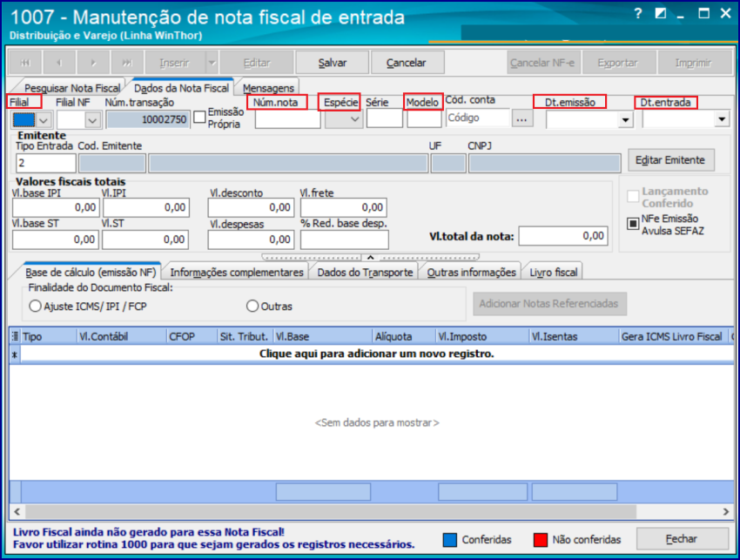The width and height of the screenshot is (740, 560).
Task: Click blue Conferidas color swatch
Action: tap(450, 540)
